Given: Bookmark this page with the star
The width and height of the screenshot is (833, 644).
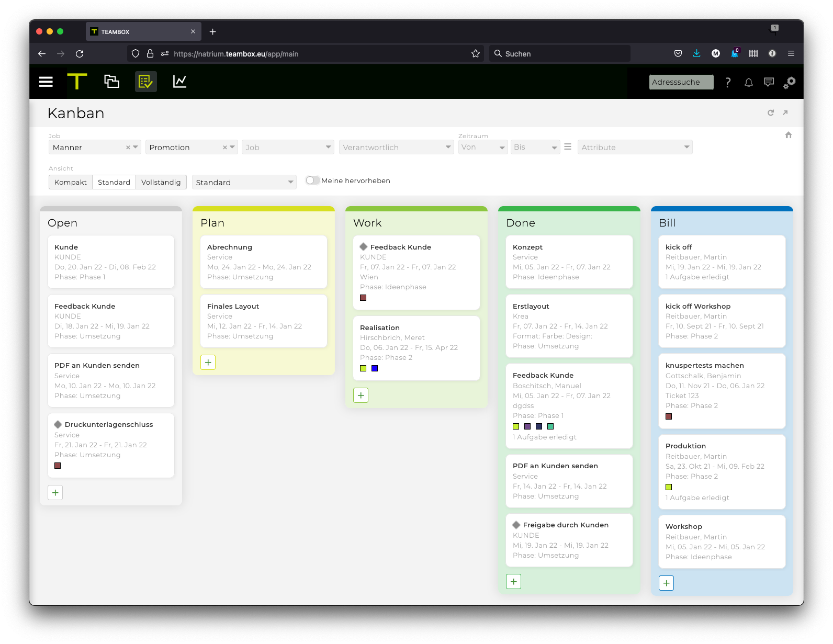Looking at the screenshot, I should [476, 53].
